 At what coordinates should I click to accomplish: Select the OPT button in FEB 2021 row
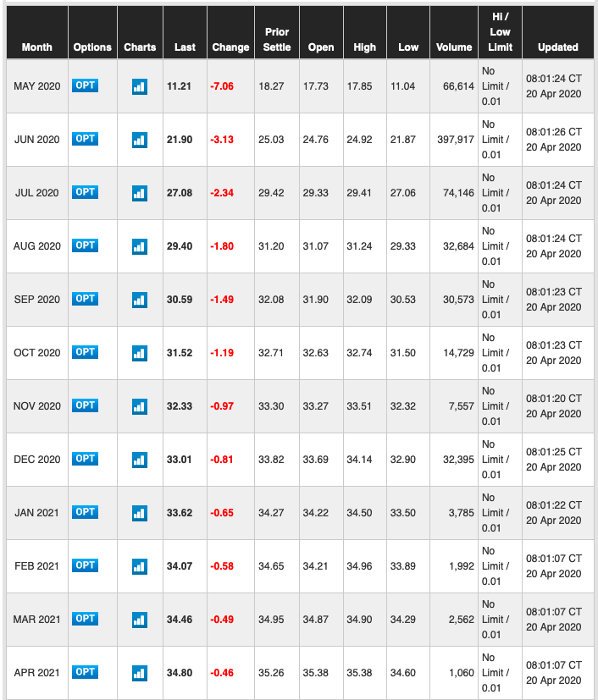click(86, 565)
